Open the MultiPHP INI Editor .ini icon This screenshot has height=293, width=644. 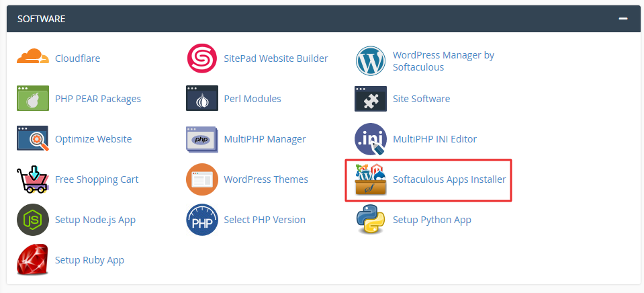[x=371, y=139]
